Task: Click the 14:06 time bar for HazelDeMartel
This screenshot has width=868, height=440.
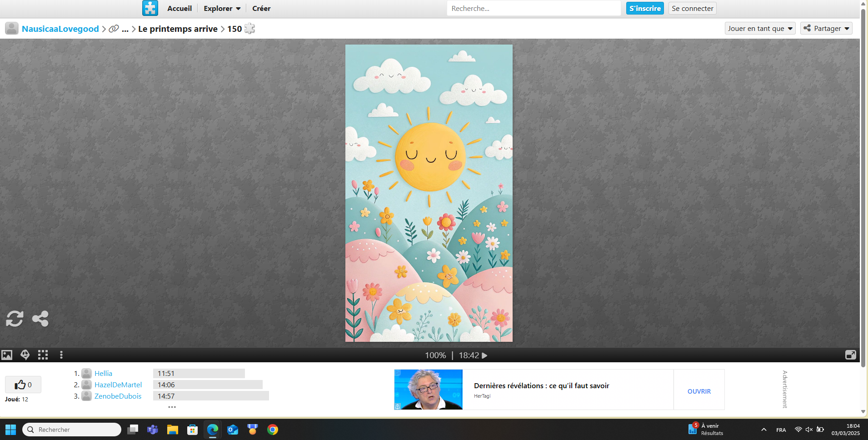Action: pyautogui.click(x=208, y=385)
